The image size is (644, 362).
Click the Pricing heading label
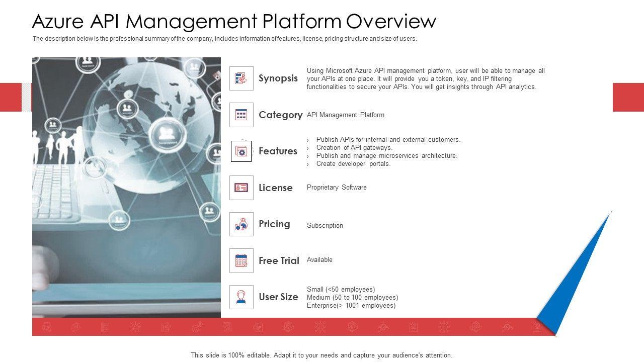tap(274, 224)
